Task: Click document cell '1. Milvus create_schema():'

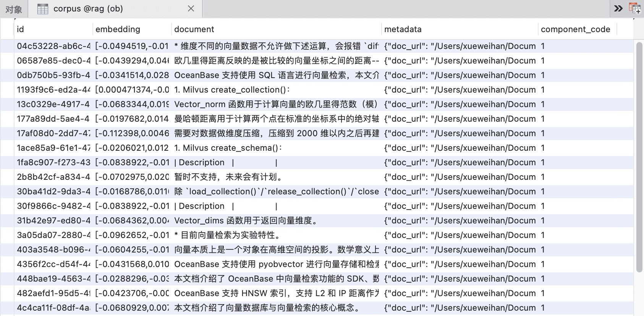Action: click(277, 148)
